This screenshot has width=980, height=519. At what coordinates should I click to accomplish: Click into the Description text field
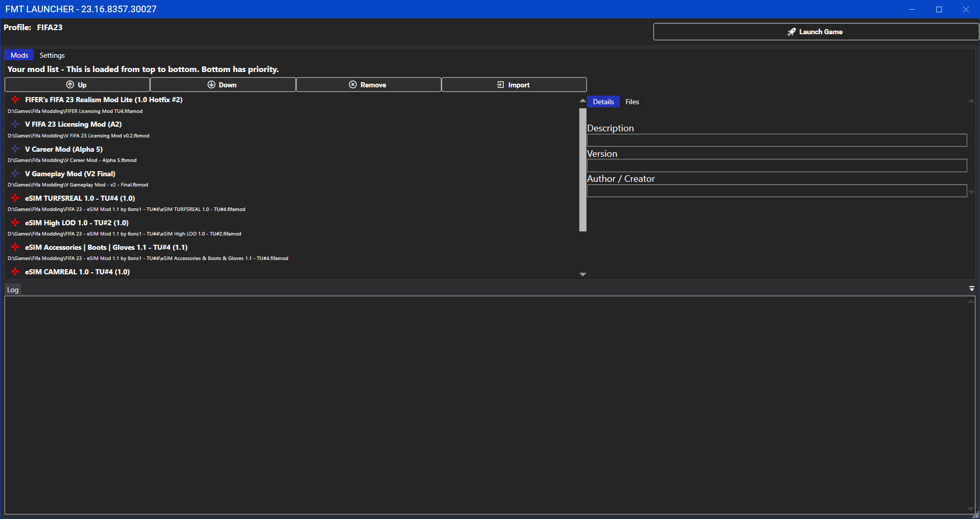776,140
